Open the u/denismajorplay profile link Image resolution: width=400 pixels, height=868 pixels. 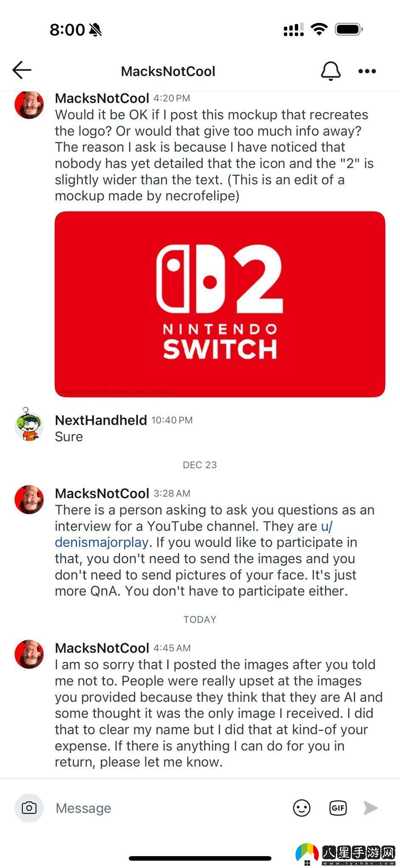point(100,542)
